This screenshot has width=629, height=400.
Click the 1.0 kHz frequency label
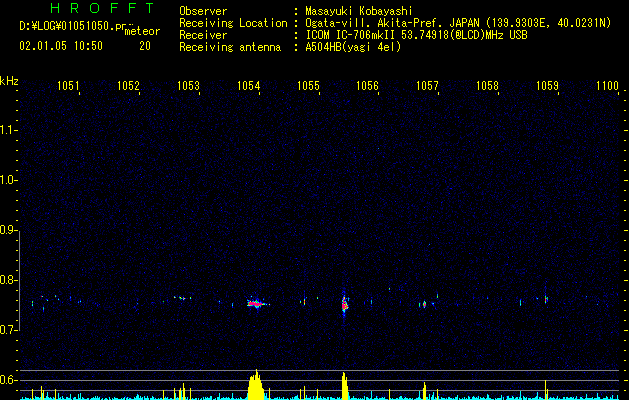pos(8,180)
